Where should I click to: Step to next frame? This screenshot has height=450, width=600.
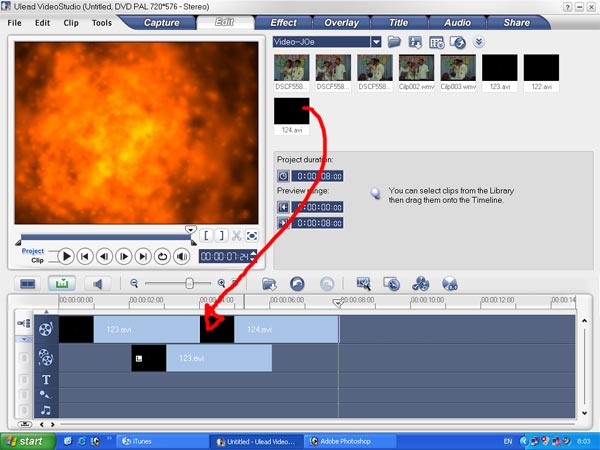124,256
